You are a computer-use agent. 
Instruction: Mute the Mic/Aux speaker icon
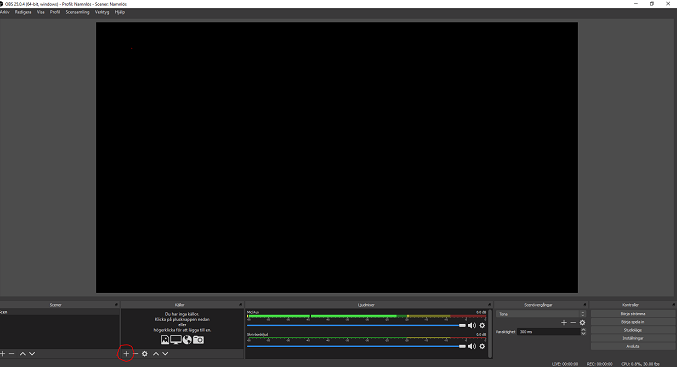coord(472,326)
